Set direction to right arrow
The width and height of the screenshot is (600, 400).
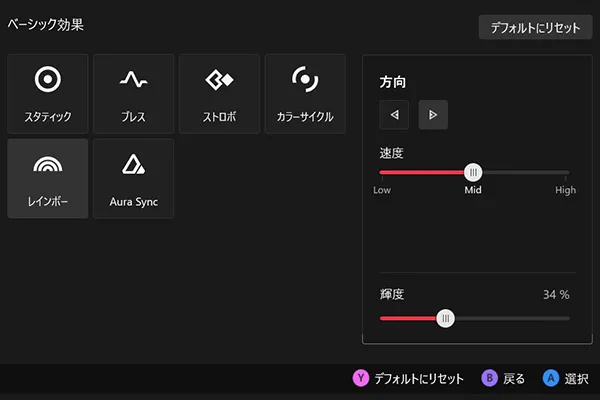(433, 115)
